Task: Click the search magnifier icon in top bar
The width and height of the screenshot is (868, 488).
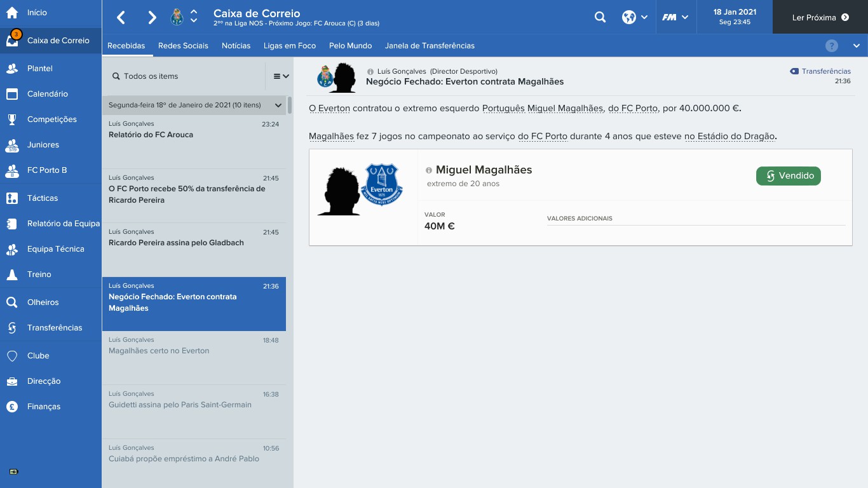Action: pyautogui.click(x=600, y=17)
